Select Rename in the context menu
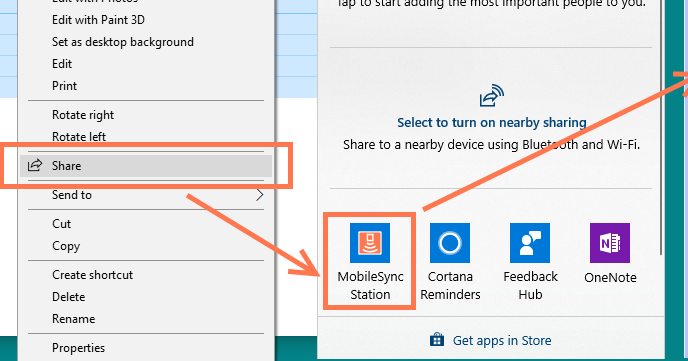The width and height of the screenshot is (688, 361). [x=73, y=319]
